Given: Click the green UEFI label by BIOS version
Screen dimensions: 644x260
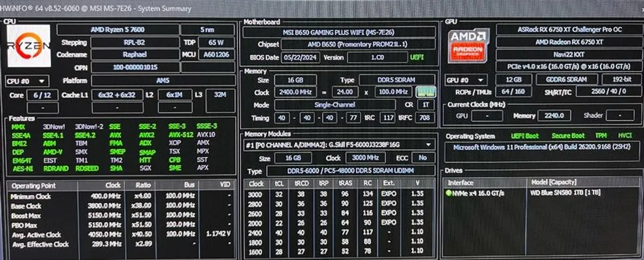Looking at the screenshot, I should (417, 57).
